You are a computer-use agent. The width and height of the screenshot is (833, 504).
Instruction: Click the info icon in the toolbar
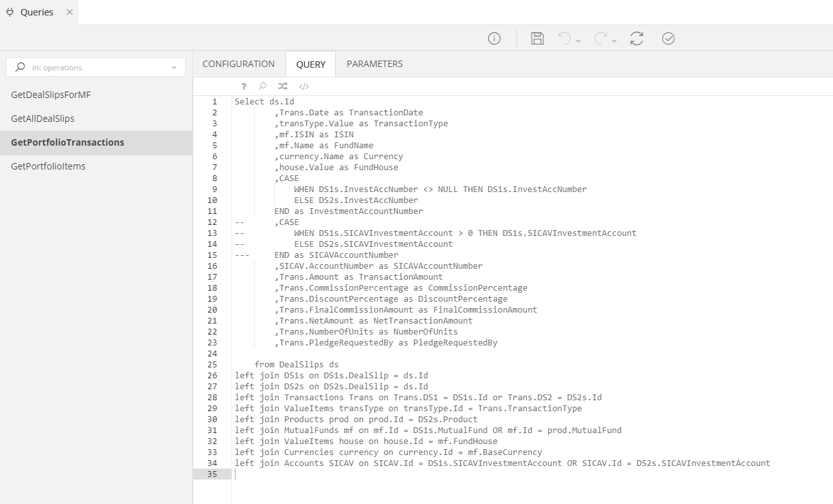pos(494,39)
